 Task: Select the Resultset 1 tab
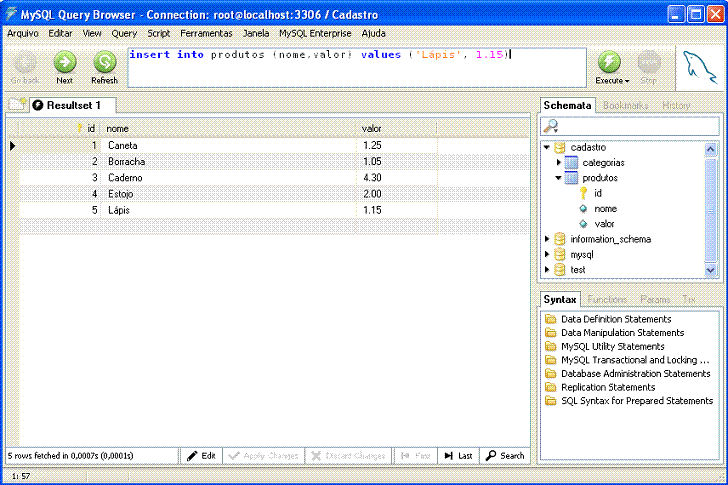73,105
